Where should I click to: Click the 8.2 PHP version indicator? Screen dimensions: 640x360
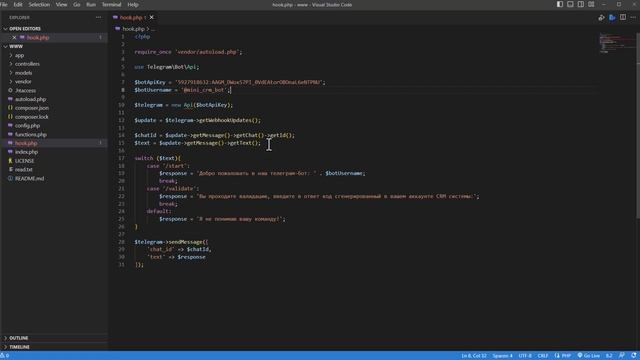coord(609,356)
